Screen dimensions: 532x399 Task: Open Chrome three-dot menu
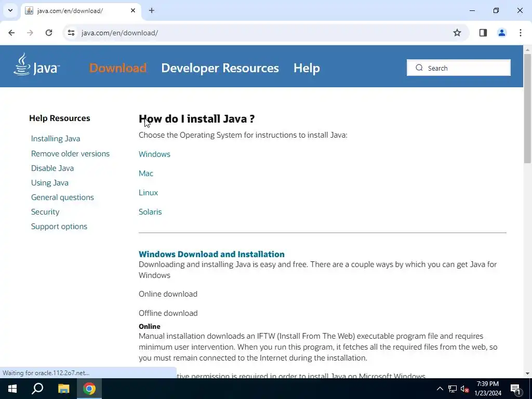[x=521, y=33]
